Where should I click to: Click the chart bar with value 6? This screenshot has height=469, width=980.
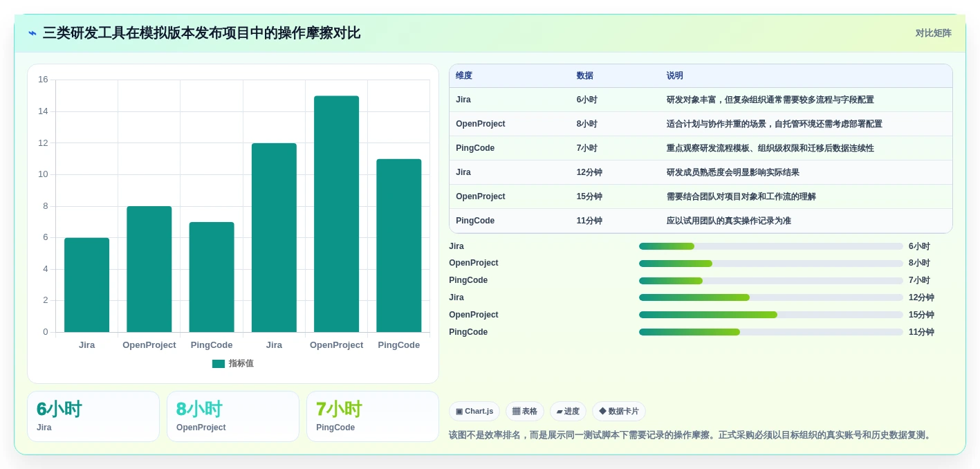87,285
